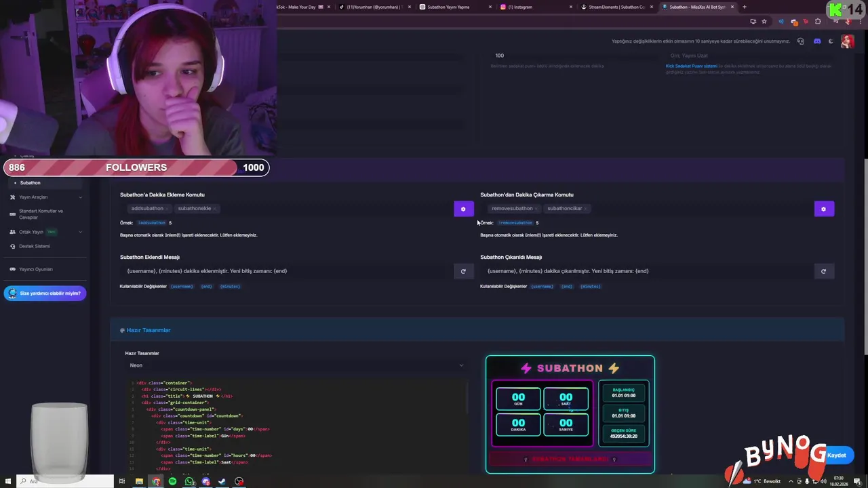Reset the Subathon Eklendi message
Screen dimensions: 868x488
[x=463, y=271]
